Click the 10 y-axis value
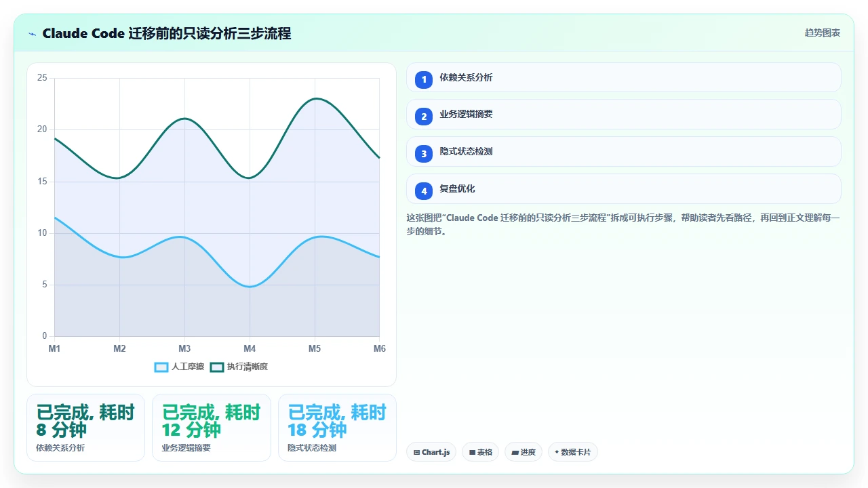The image size is (868, 488). click(42, 233)
